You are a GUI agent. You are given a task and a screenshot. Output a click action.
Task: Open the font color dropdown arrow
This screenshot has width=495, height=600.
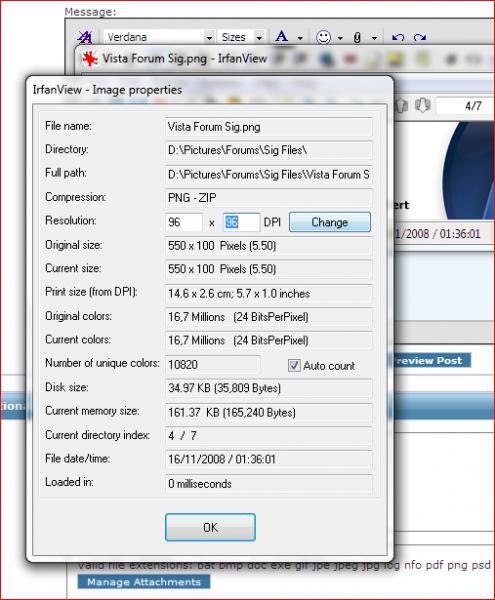click(300, 38)
